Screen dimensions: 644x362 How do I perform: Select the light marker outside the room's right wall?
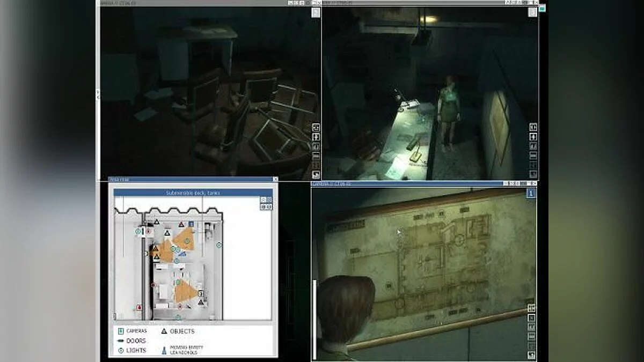coord(219,245)
